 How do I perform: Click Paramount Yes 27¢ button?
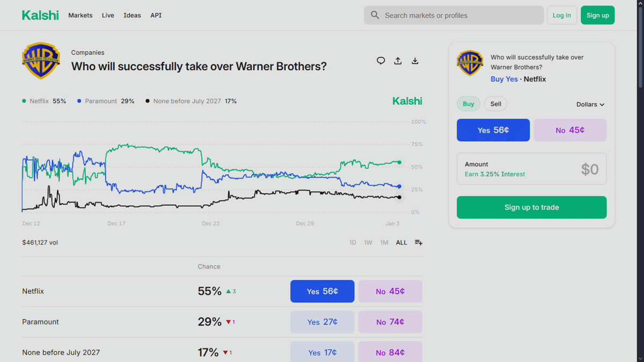pyautogui.click(x=322, y=322)
